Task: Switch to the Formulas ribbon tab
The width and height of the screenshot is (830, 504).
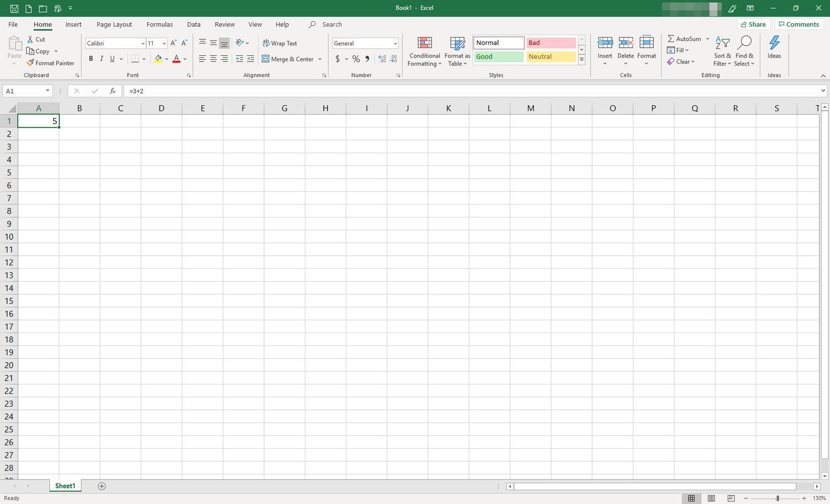Action: (159, 24)
